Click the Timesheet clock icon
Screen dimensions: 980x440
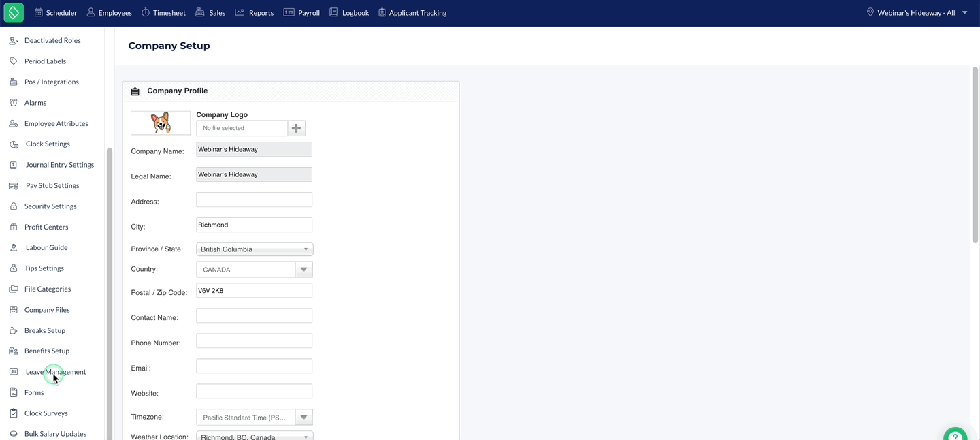[x=146, y=12]
